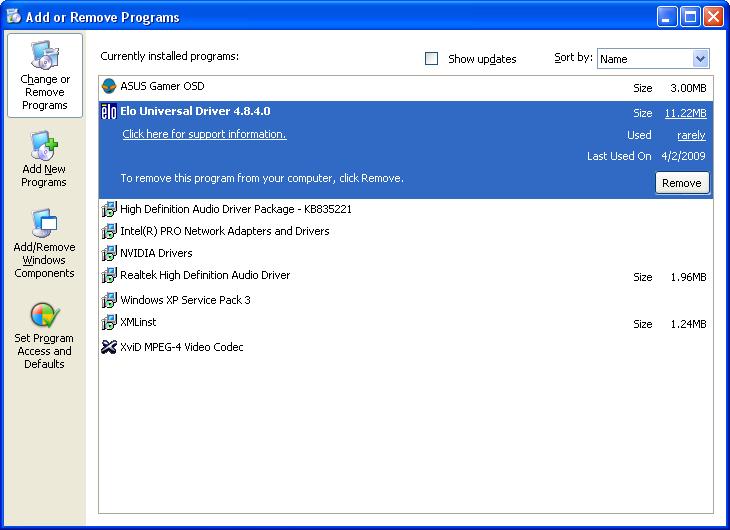
Task: Maximize the Add or Remove Programs window
Action: (x=690, y=17)
